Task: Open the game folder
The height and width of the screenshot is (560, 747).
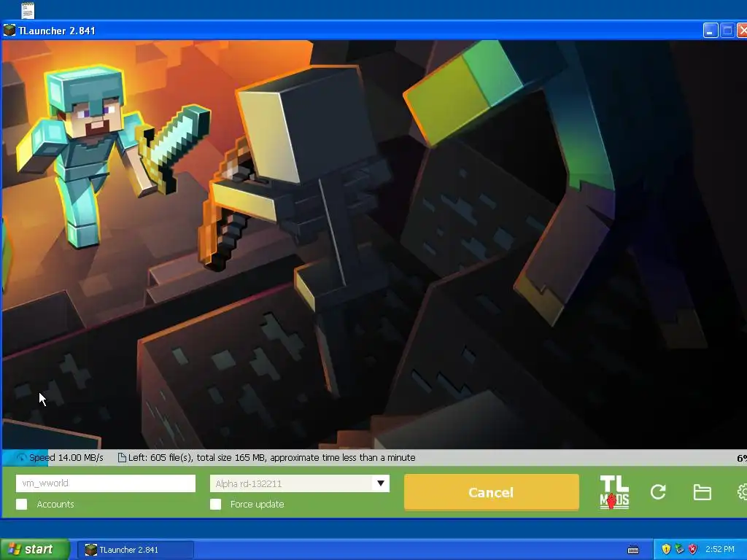Action: tap(702, 492)
